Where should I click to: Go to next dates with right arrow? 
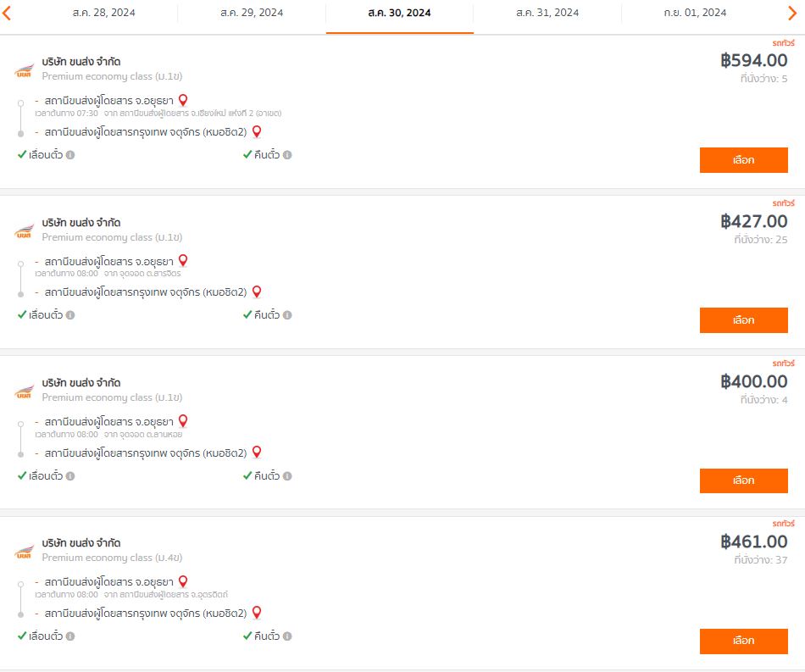792,13
